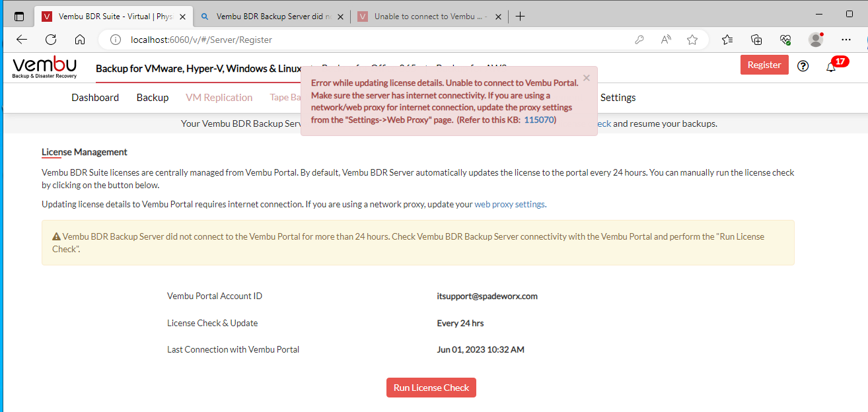Image resolution: width=868 pixels, height=412 pixels.
Task: Open the tab actions menu icon
Action: 18,17
